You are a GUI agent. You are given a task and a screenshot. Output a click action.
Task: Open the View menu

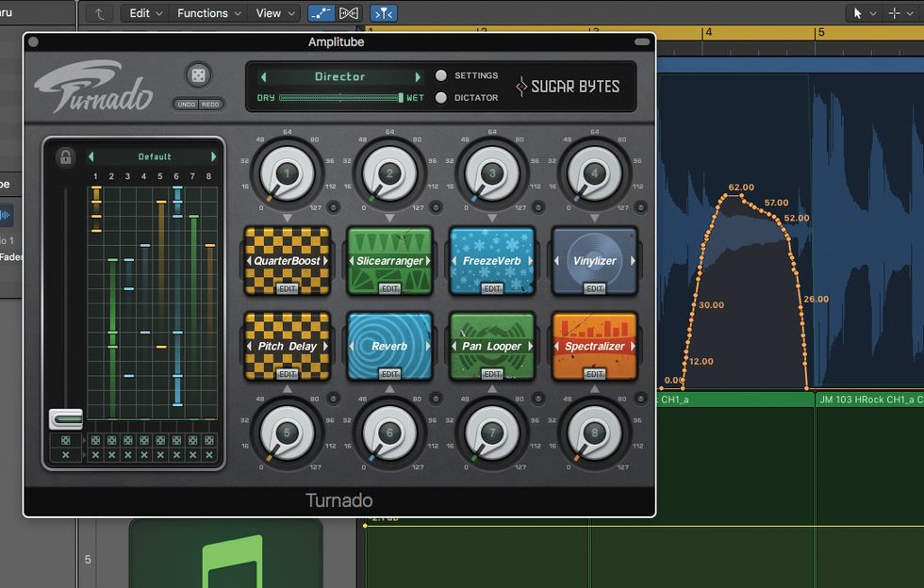pyautogui.click(x=274, y=13)
